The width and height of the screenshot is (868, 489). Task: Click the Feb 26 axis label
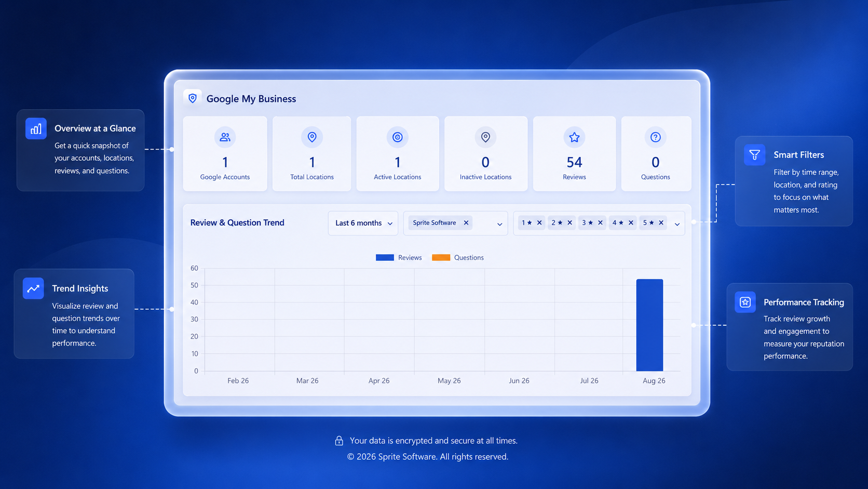[238, 380]
